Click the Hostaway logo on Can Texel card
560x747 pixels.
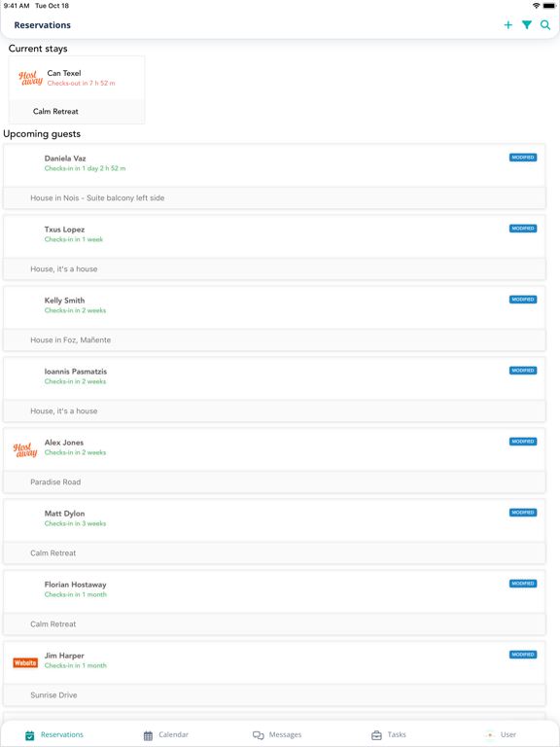[30, 78]
